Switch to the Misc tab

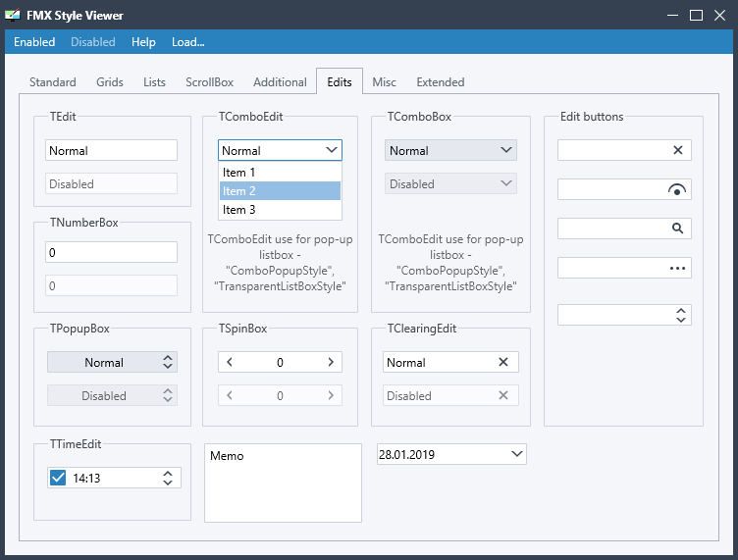point(384,82)
